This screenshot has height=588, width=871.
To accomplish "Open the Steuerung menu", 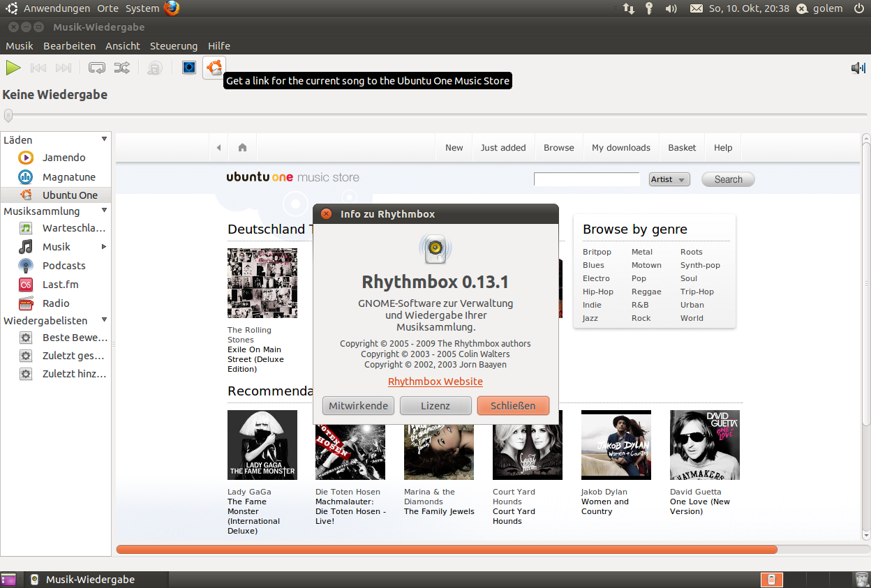I will point(174,46).
